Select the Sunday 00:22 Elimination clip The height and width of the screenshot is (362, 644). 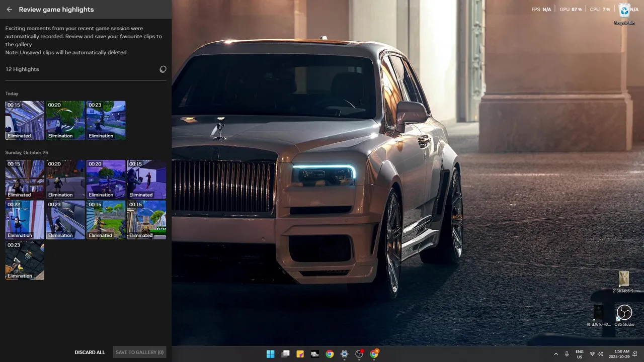25,220
